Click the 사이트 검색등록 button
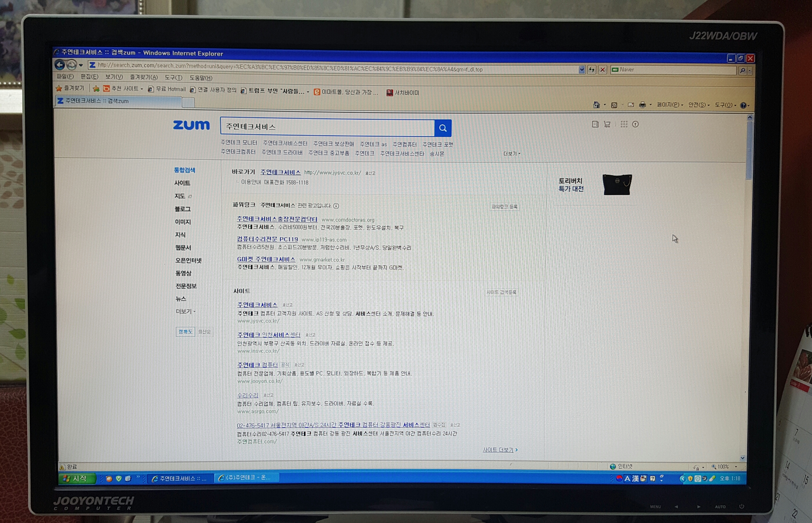This screenshot has width=812, height=523. pyautogui.click(x=501, y=292)
